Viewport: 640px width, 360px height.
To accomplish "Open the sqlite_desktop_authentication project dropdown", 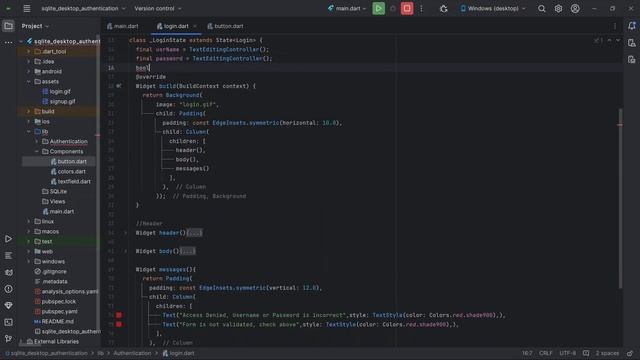I will tap(83, 8).
